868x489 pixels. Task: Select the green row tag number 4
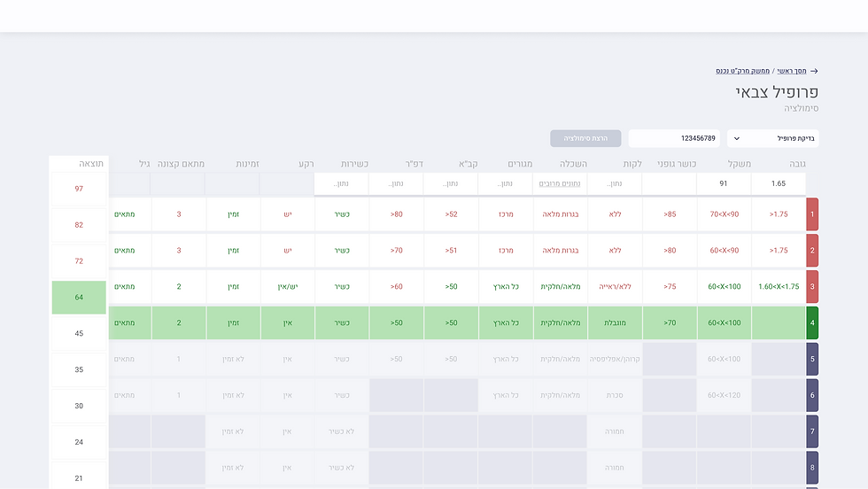(x=812, y=322)
